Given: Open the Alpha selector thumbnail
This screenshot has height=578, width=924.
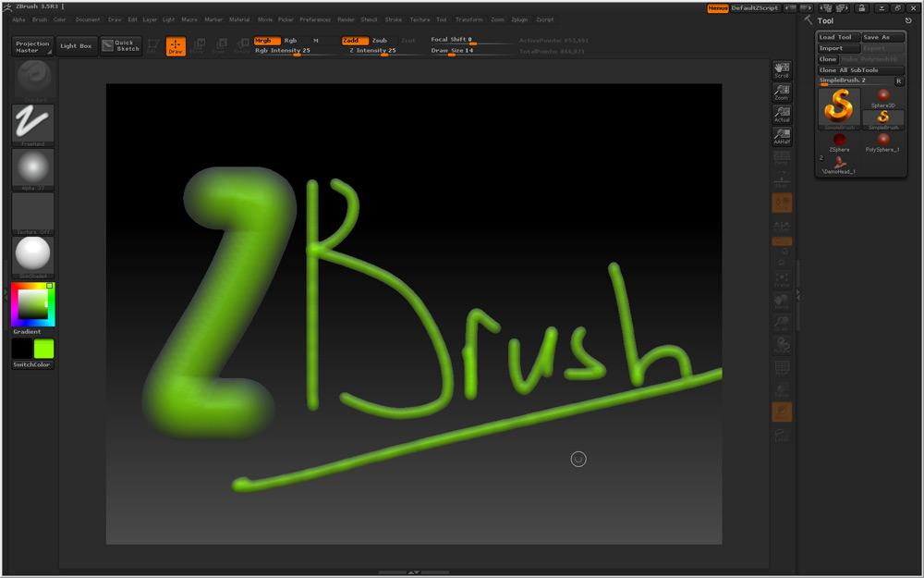Looking at the screenshot, I should (x=32, y=169).
